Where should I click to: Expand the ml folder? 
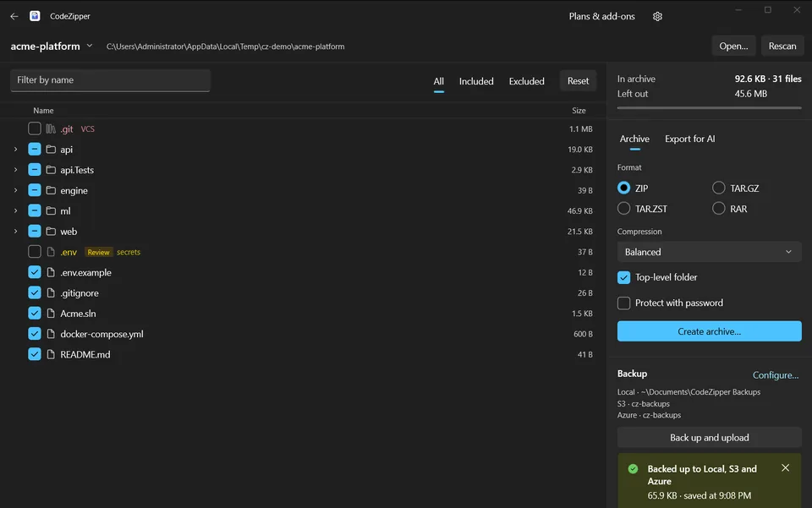(15, 211)
